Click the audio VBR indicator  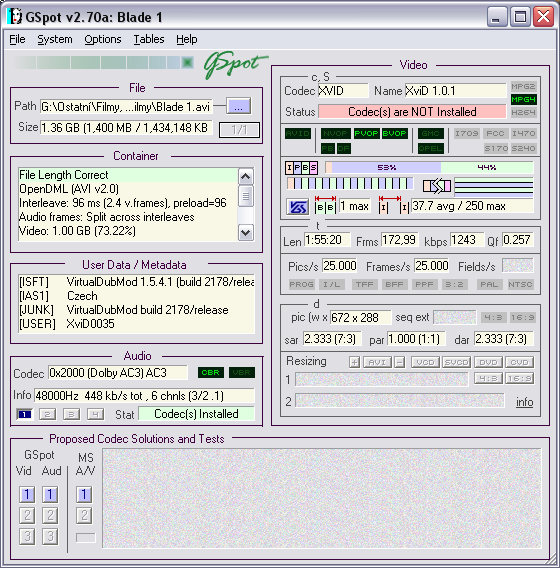pos(242,372)
